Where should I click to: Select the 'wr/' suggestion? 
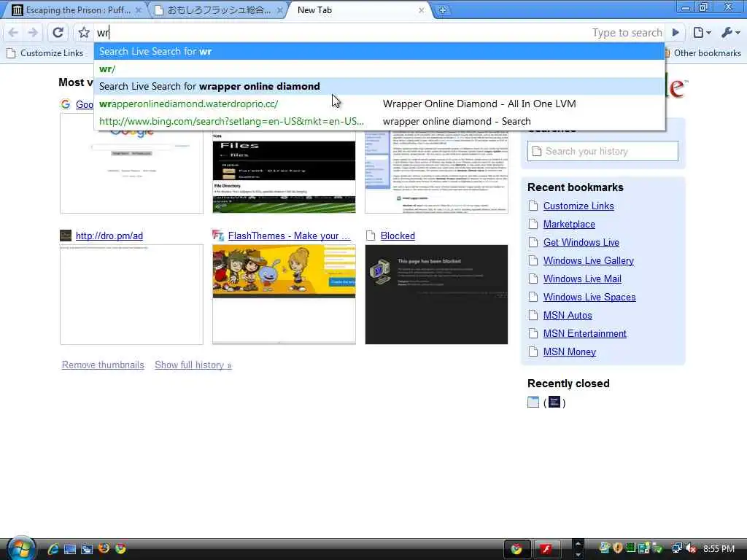(379, 69)
